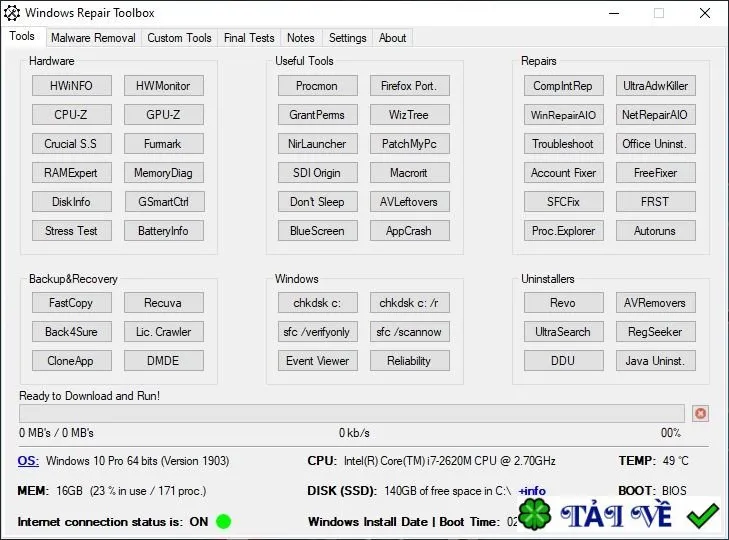The height and width of the screenshot is (540, 729).
Task: Run PatchMyPc
Action: (410, 144)
